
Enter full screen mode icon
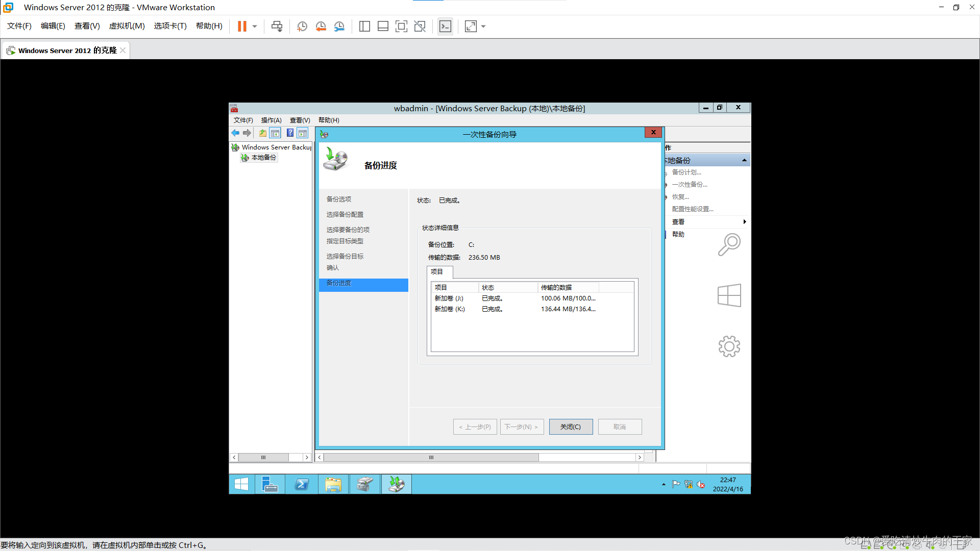(401, 27)
